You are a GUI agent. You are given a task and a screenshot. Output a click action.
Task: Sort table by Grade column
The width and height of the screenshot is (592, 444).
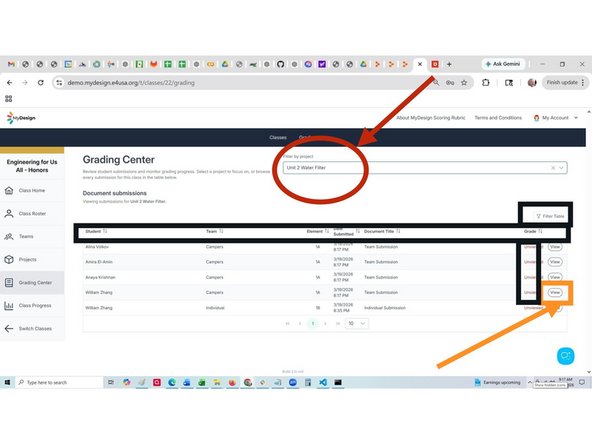click(533, 231)
